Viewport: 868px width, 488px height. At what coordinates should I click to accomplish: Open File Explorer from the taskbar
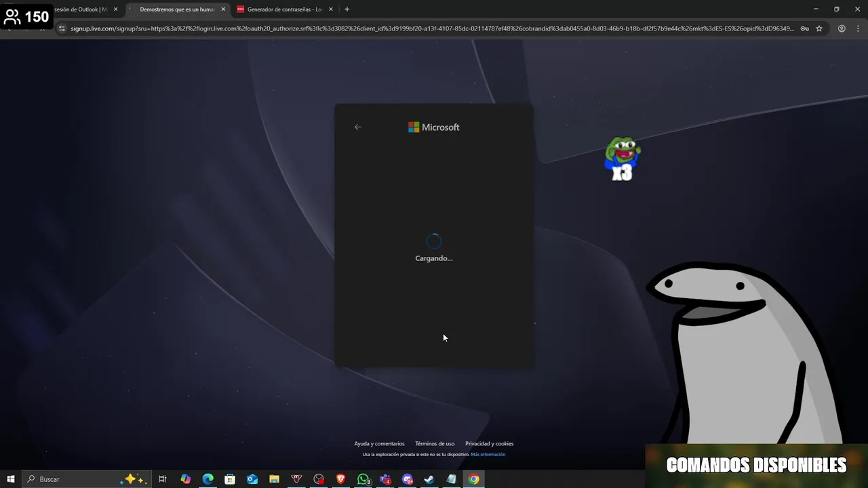[274, 479]
